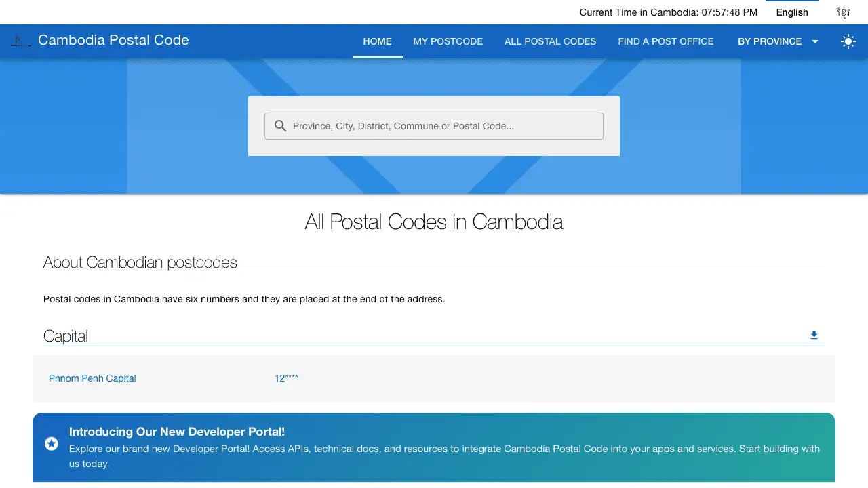
Task: Download the Capital postal codes list
Action: click(813, 334)
